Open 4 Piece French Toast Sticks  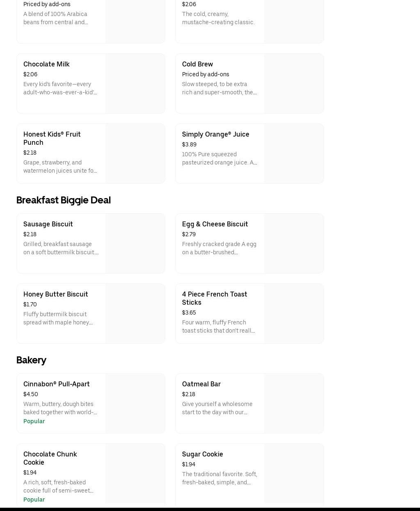pos(215,298)
